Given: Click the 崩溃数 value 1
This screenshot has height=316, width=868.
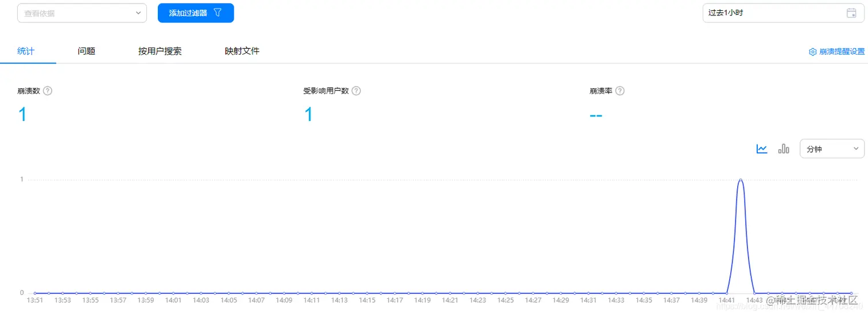Looking at the screenshot, I should [22, 115].
